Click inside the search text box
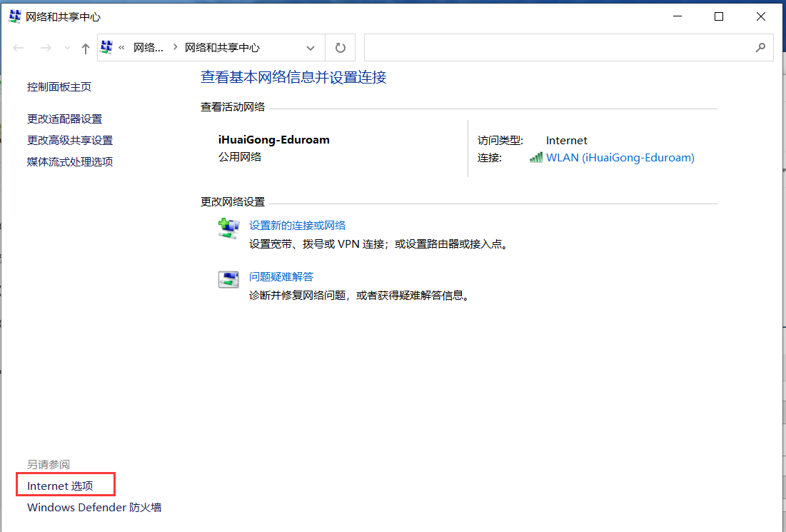The width and height of the screenshot is (786, 532). [557, 48]
